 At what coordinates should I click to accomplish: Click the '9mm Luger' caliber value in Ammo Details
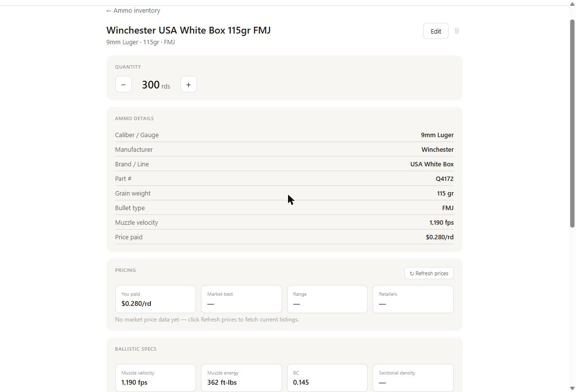click(437, 135)
